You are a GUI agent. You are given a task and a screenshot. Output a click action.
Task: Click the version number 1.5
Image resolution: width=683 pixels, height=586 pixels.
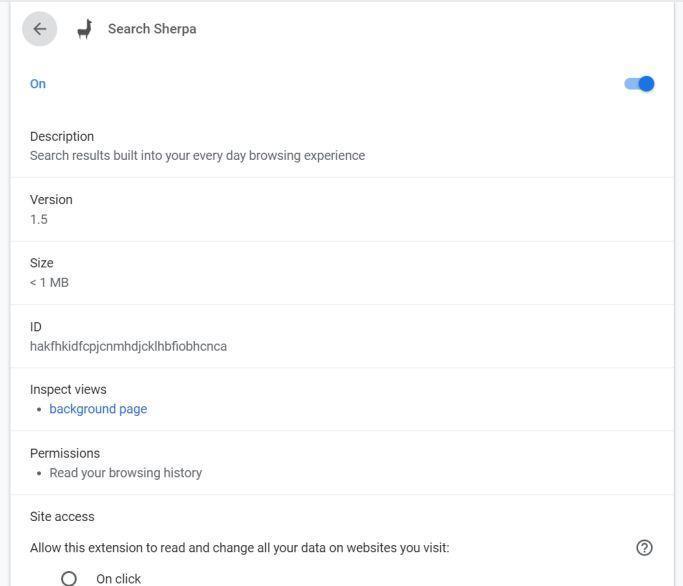pyautogui.click(x=39, y=219)
